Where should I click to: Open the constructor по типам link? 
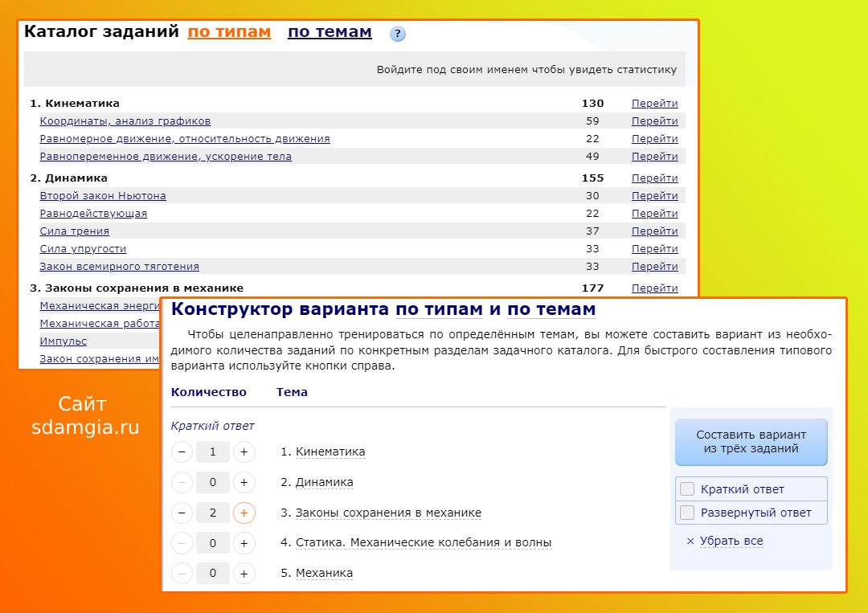(439, 309)
